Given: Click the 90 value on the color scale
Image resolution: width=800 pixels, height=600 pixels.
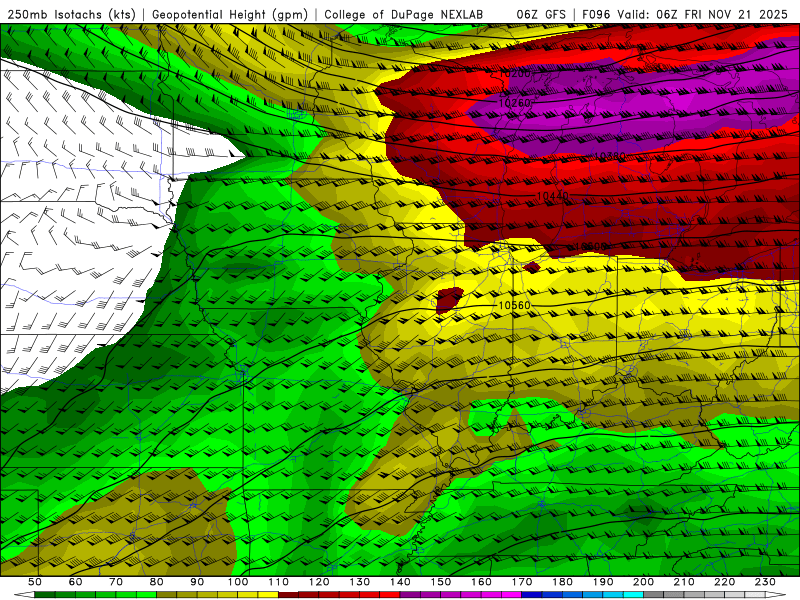Looking at the screenshot, I should [197, 582].
